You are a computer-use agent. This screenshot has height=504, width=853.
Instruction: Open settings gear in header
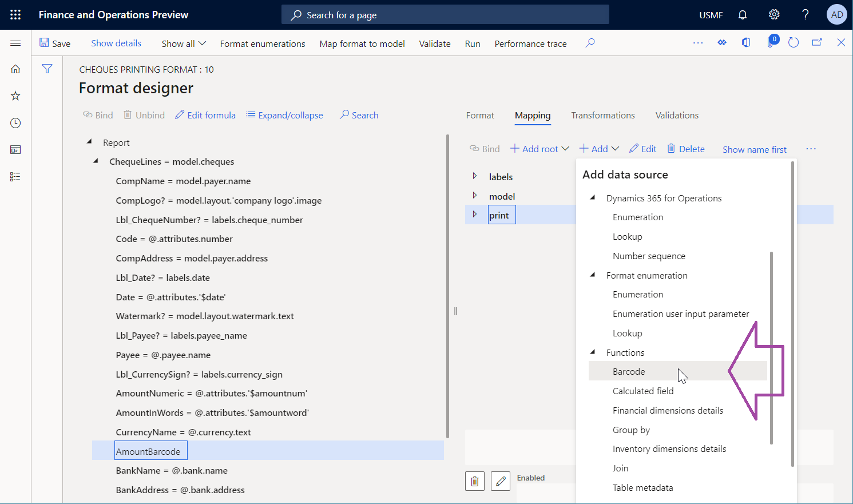click(774, 15)
